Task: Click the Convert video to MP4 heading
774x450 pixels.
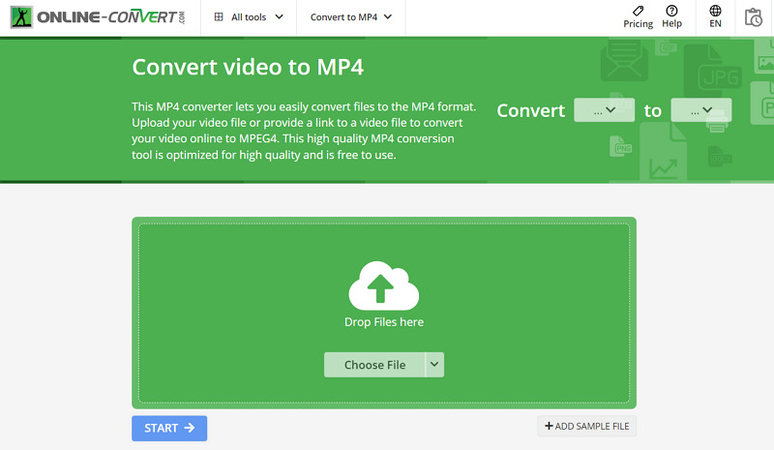Action: (248, 67)
